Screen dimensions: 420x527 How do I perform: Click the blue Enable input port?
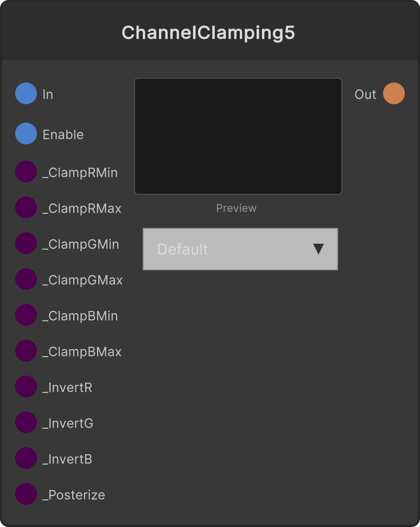(26, 134)
